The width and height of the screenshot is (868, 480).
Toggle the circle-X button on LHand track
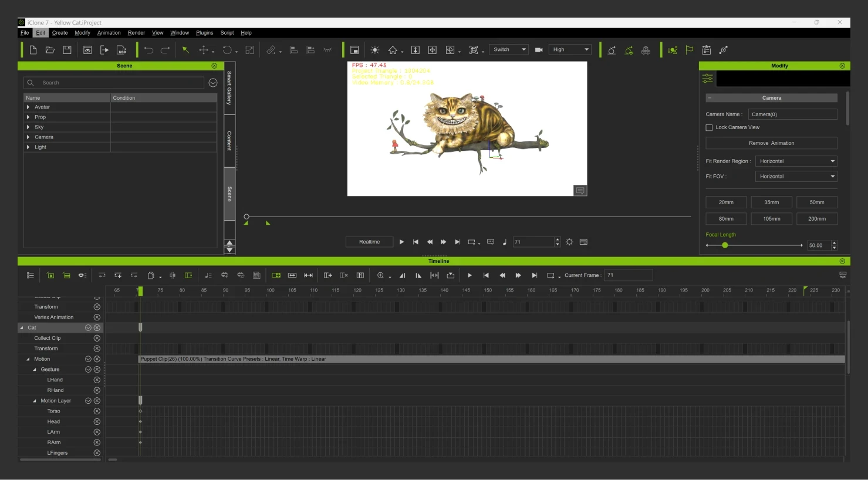tap(97, 380)
